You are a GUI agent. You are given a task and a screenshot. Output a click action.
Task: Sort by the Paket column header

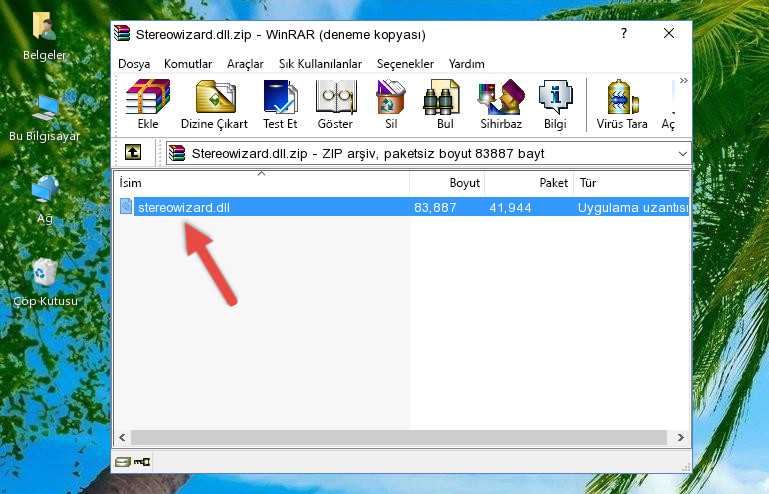coord(529,183)
